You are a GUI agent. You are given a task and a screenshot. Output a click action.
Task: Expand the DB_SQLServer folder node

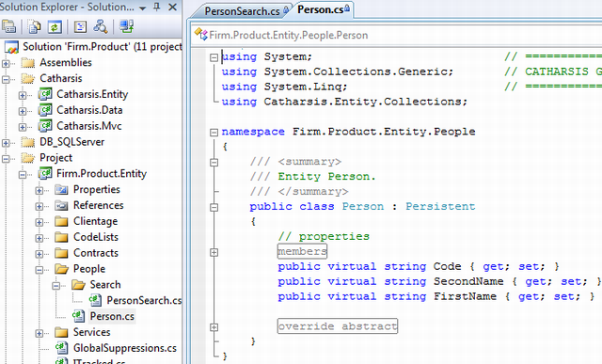coord(6,143)
